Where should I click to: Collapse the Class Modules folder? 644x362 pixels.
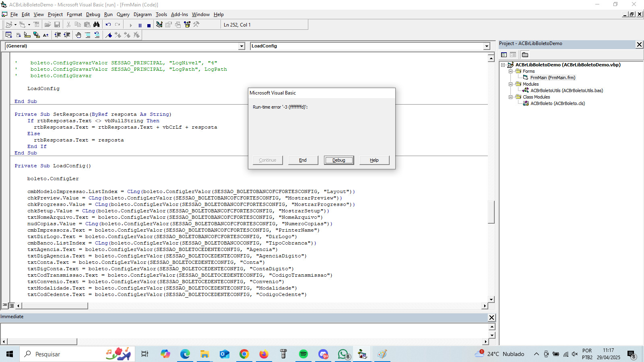point(510,97)
